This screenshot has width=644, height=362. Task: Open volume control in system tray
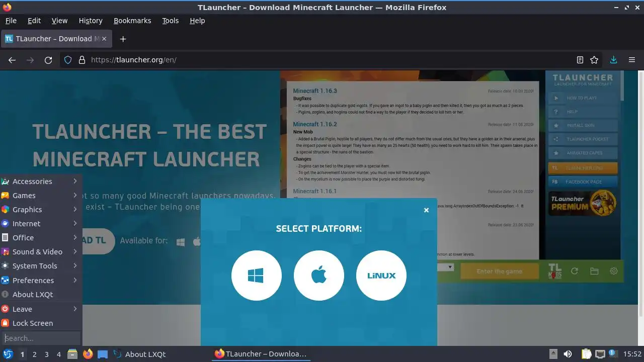(568, 354)
